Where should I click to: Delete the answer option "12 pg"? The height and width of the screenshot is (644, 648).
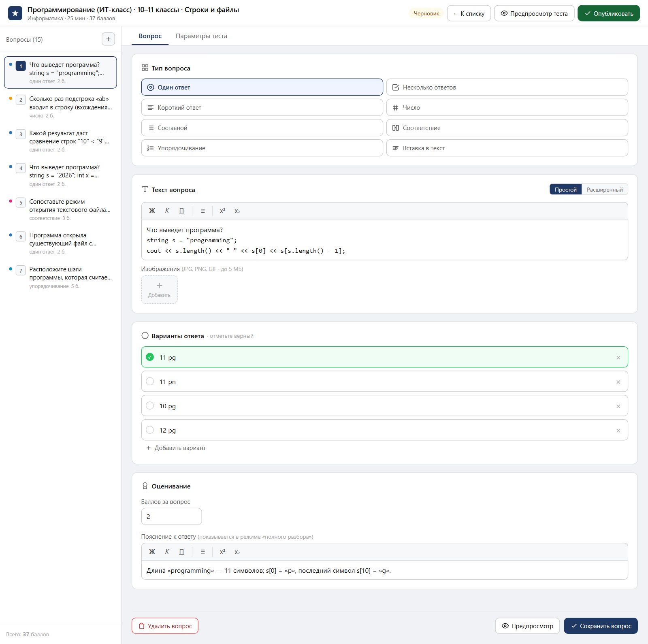click(x=618, y=431)
